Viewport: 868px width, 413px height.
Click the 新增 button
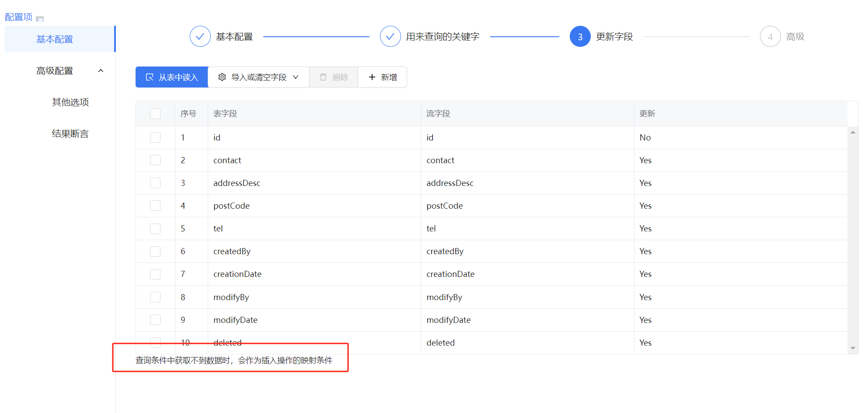pos(383,77)
